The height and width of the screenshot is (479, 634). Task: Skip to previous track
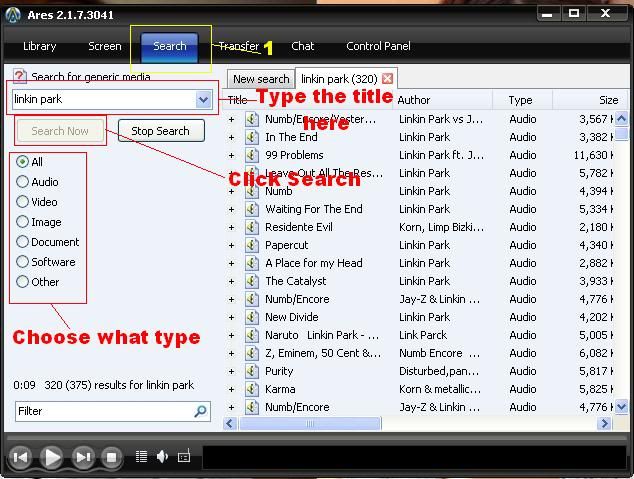click(21, 457)
